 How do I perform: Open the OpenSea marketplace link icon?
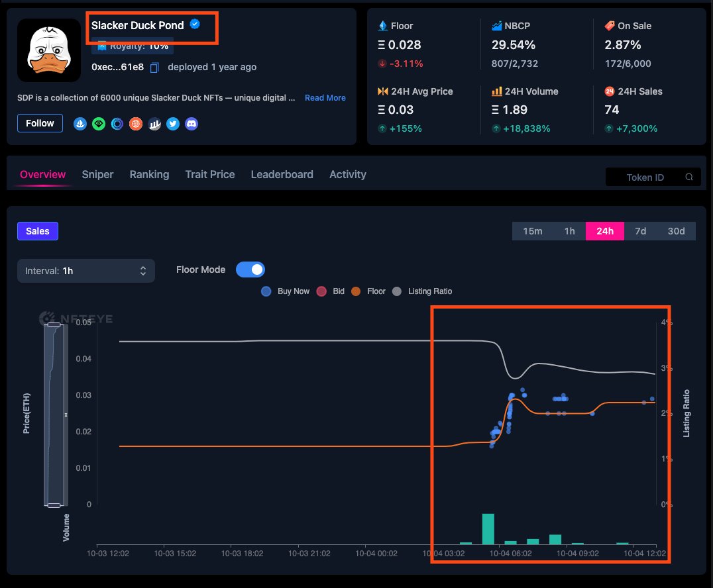(80, 124)
